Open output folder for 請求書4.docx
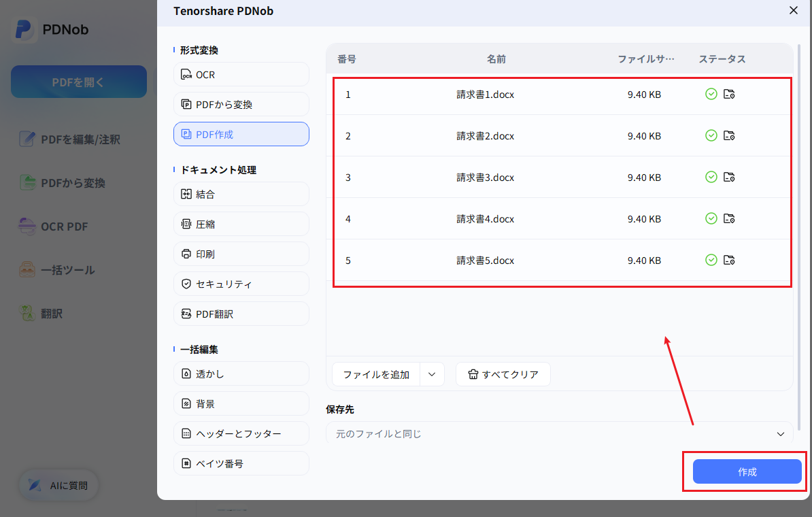Viewport: 812px width, 517px height. click(729, 218)
